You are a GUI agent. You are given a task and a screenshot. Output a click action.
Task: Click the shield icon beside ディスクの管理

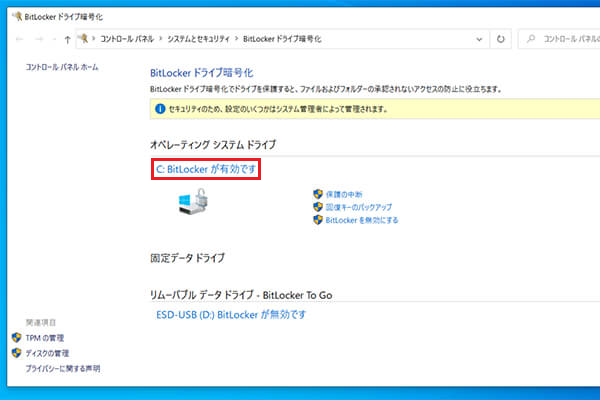click(x=16, y=353)
